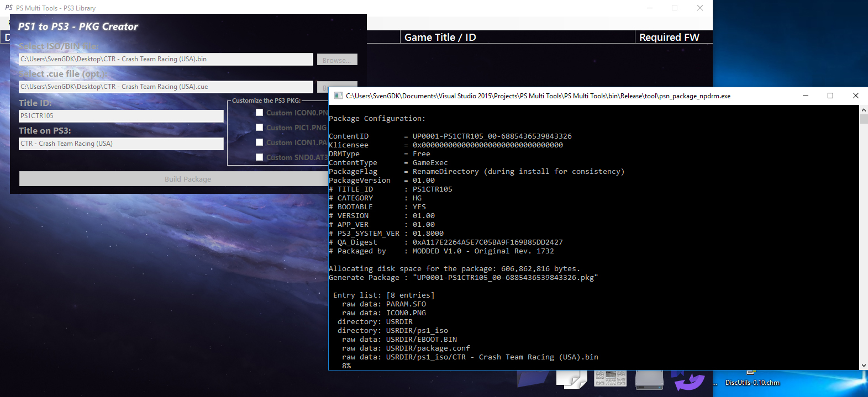Open the newspaper dock icon

point(610,378)
